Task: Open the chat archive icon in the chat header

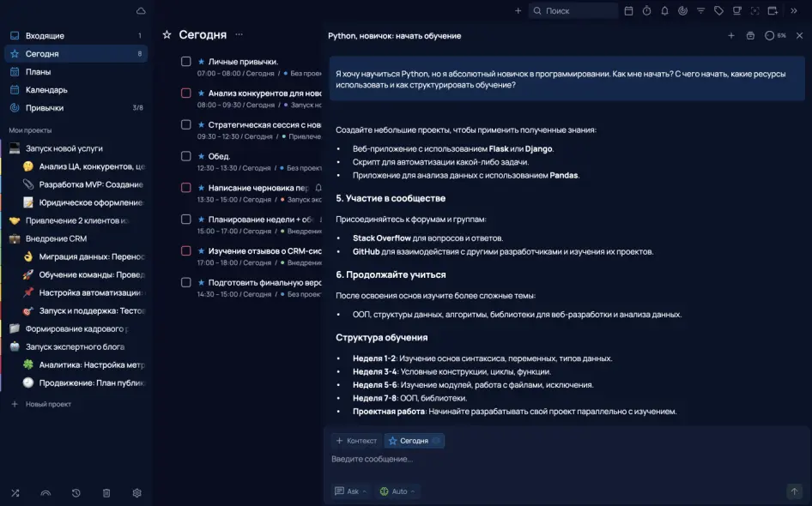Action: (750, 36)
